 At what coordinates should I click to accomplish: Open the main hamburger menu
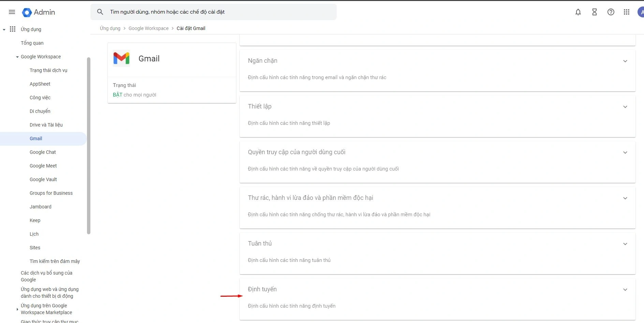(x=12, y=12)
